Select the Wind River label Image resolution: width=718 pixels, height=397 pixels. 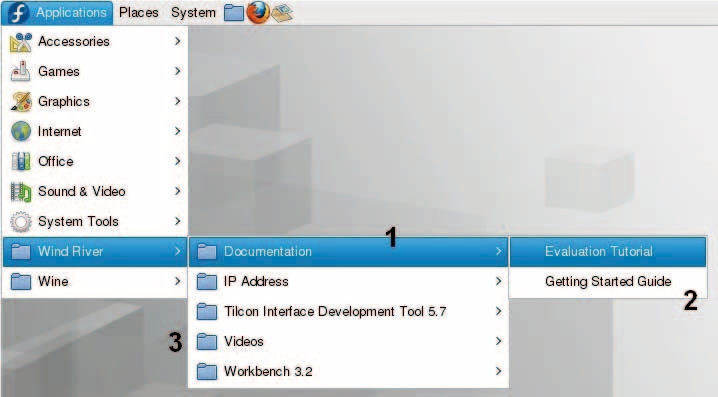tap(71, 251)
